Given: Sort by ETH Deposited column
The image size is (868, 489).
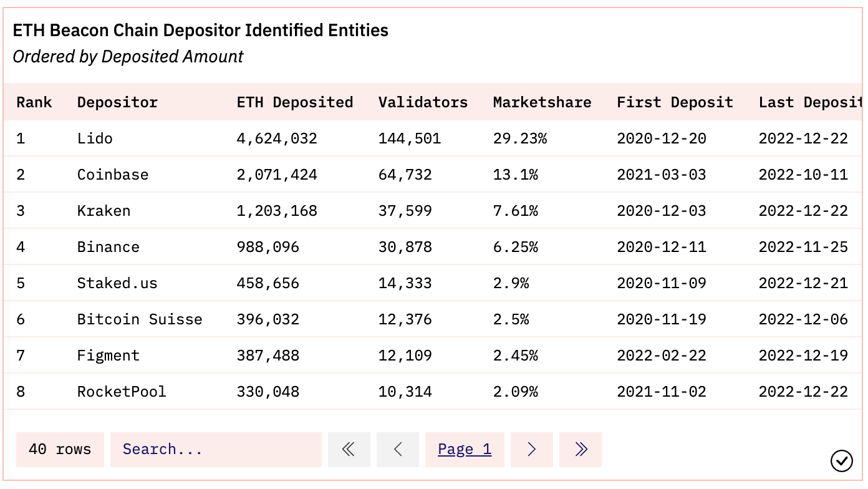Looking at the screenshot, I should click(295, 102).
